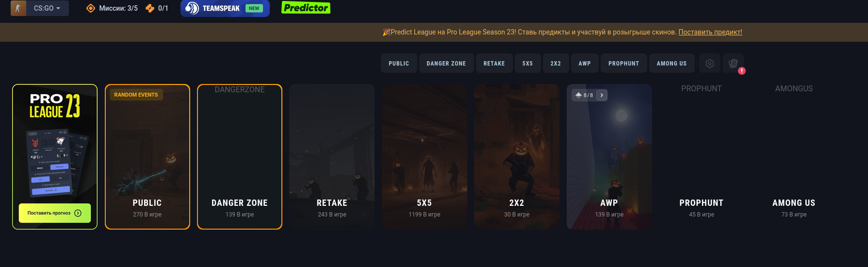Click the RANDOM EVENTS badge
Viewport: 868px width, 267px height.
tap(136, 95)
